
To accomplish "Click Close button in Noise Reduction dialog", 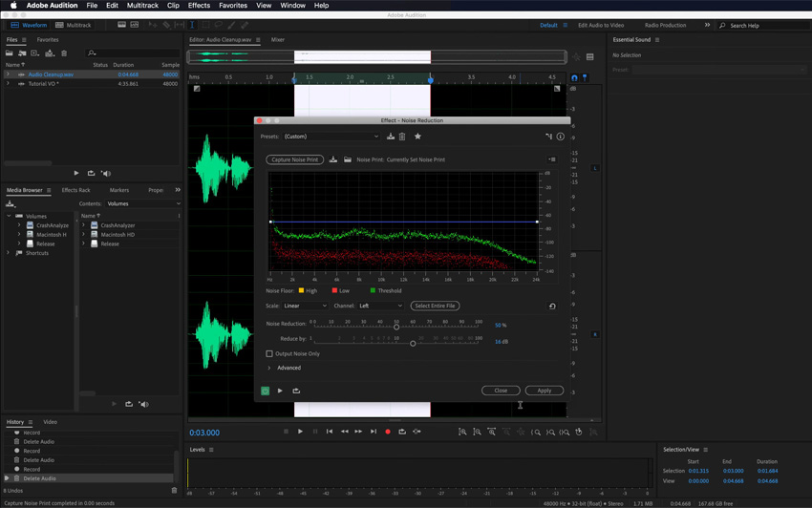I will click(x=501, y=391).
